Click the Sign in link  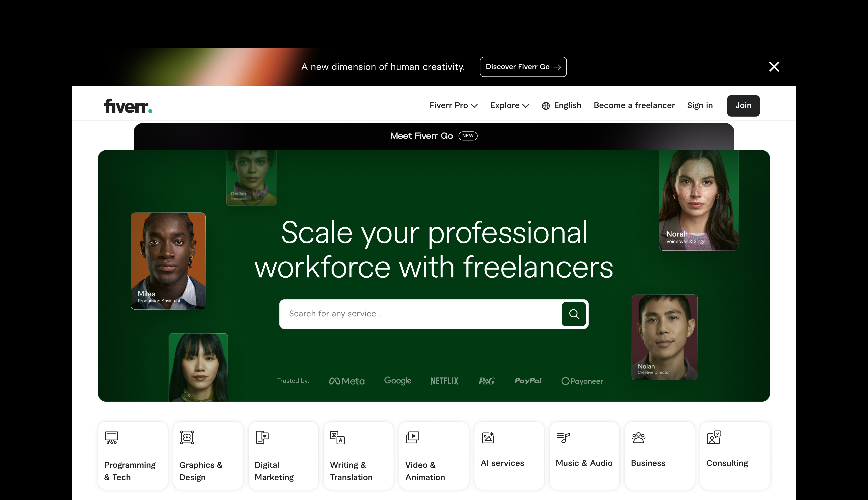pyautogui.click(x=700, y=105)
